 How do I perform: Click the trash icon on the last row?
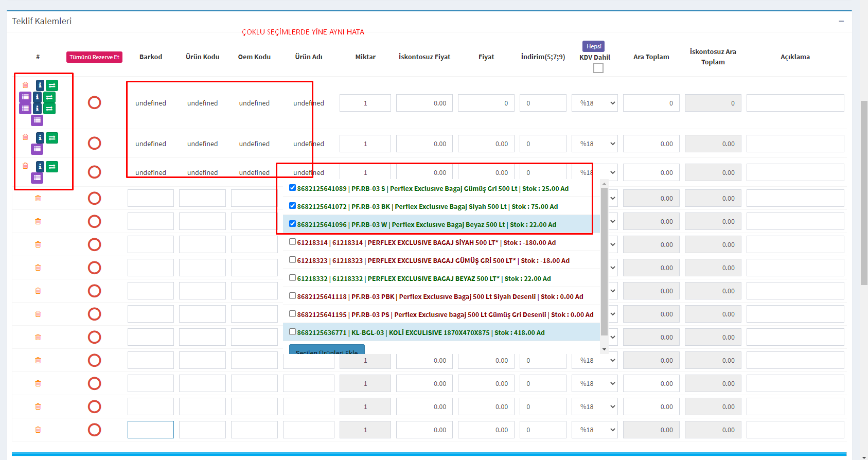click(38, 430)
